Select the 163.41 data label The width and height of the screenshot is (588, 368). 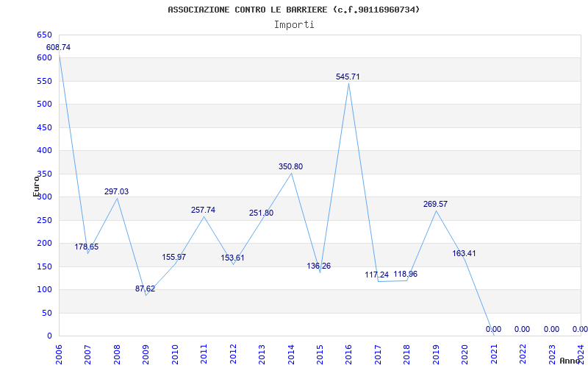point(464,253)
